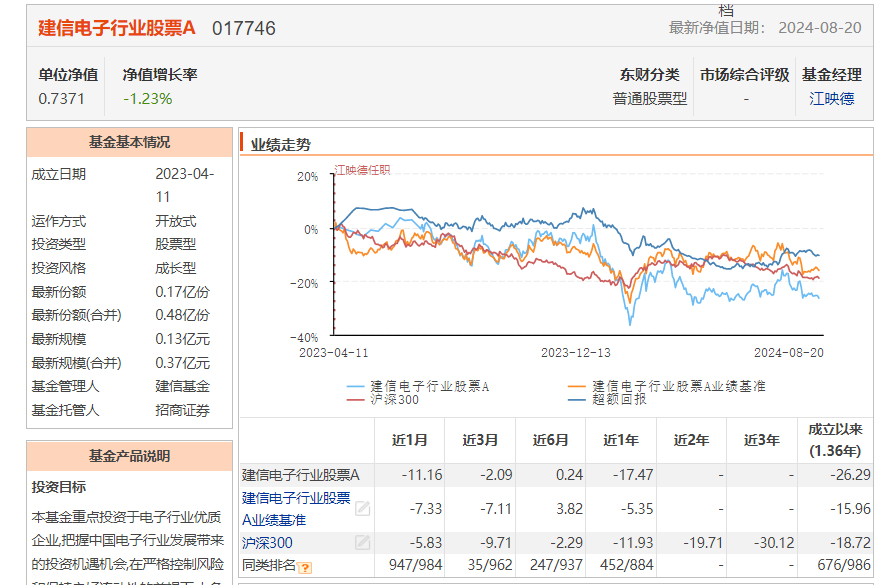This screenshot has height=585, width=891.
Task: Open 建信电子行业股票A业绩基准 link in table
Action: [296, 508]
